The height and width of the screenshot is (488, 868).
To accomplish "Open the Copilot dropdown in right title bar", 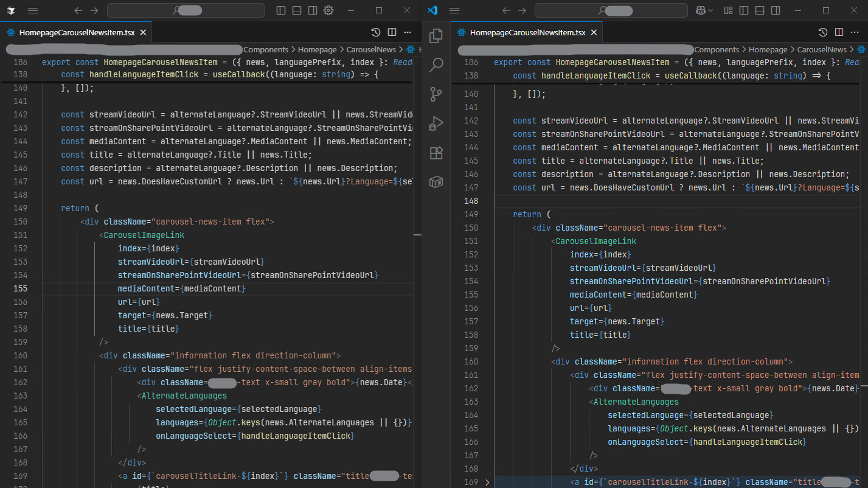I will click(x=710, y=10).
